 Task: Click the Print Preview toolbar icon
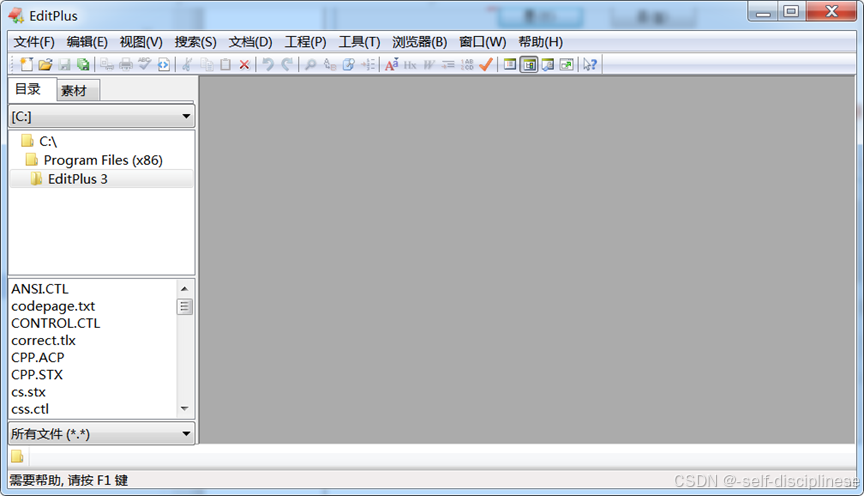(x=107, y=64)
